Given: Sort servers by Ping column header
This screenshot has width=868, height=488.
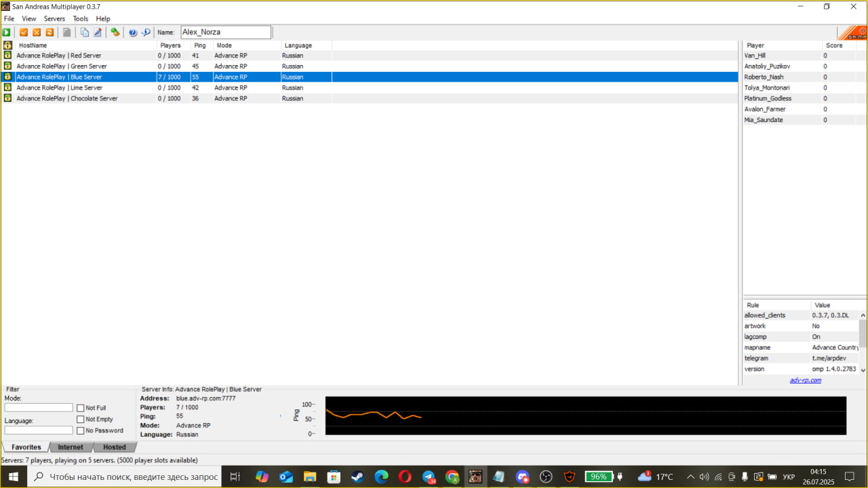Looking at the screenshot, I should tap(202, 45).
